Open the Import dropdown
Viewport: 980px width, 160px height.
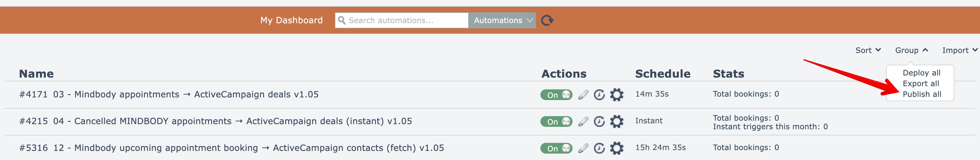point(959,50)
